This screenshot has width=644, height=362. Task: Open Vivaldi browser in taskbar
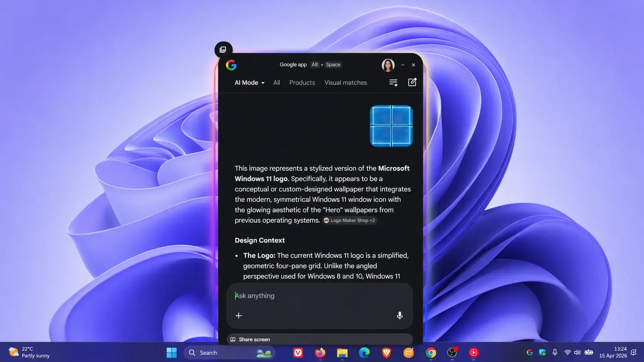click(x=298, y=352)
